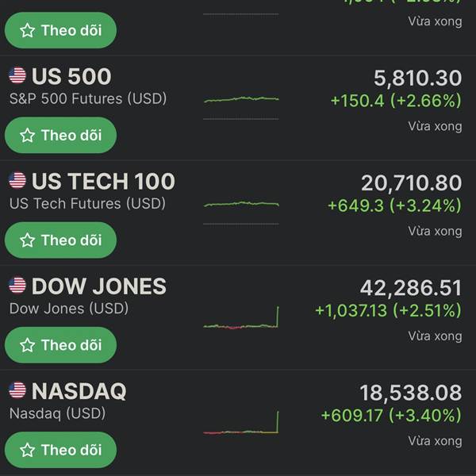Enable Theo dõi for US TECH 100
This screenshot has width=476, height=476.
point(60,240)
